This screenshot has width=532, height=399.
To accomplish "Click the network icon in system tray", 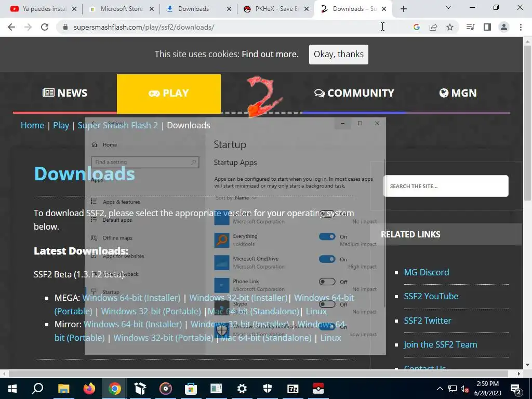I will point(453,389).
